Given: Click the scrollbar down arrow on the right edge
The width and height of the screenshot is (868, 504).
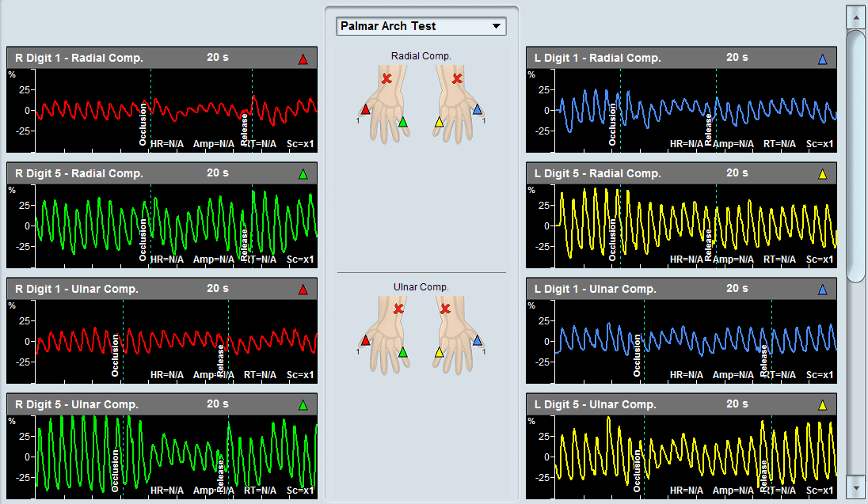Looking at the screenshot, I should coord(856,488).
